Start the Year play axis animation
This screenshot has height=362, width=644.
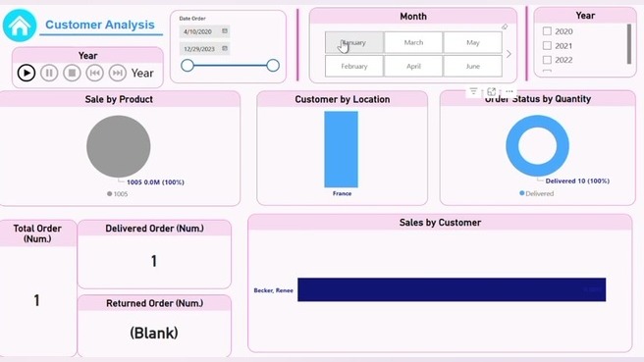tap(27, 73)
